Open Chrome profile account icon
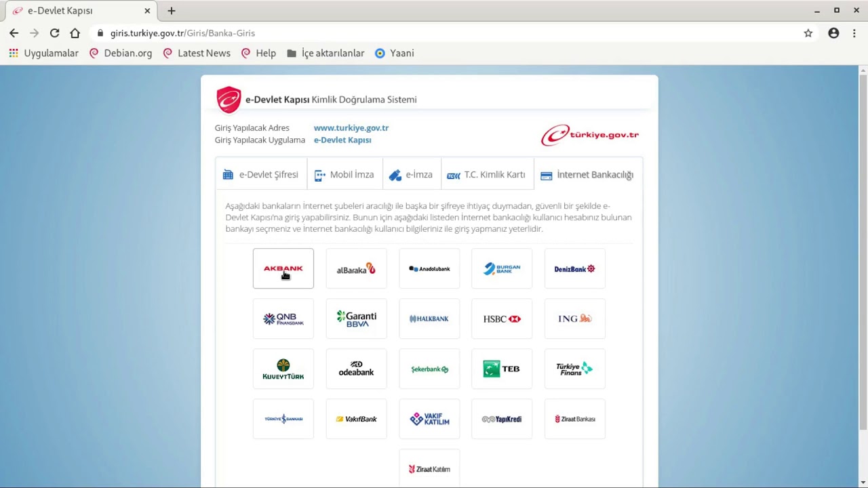 coord(833,33)
